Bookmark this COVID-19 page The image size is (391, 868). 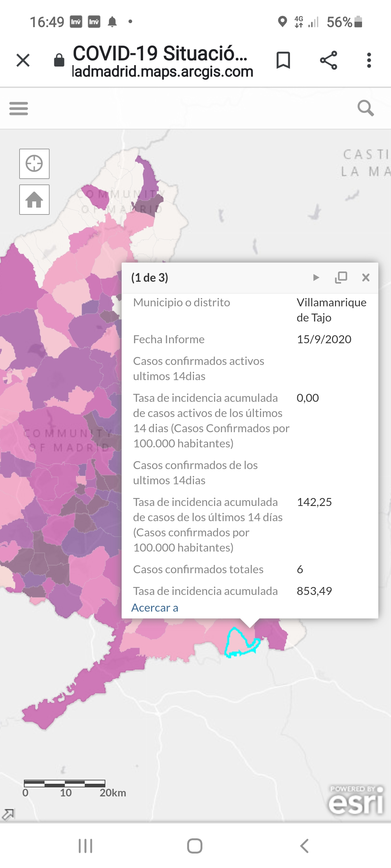(283, 60)
